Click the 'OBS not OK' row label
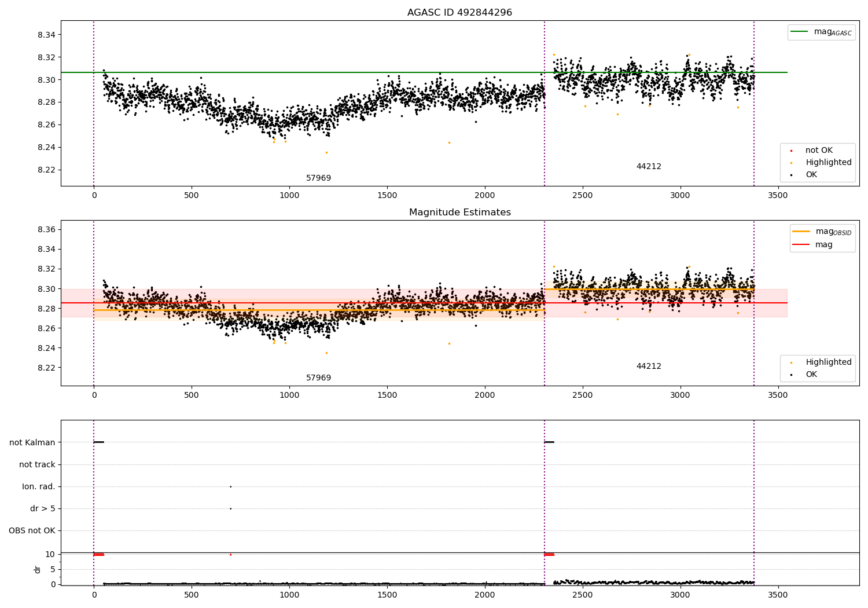This screenshot has height=608, width=868. coord(32,530)
